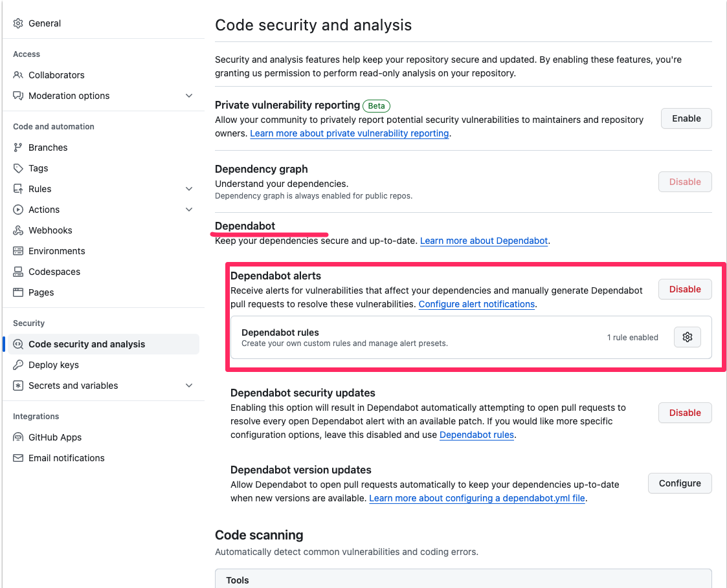The image size is (727, 588).
Task: Open Dependabot rules gear settings
Action: [687, 337]
